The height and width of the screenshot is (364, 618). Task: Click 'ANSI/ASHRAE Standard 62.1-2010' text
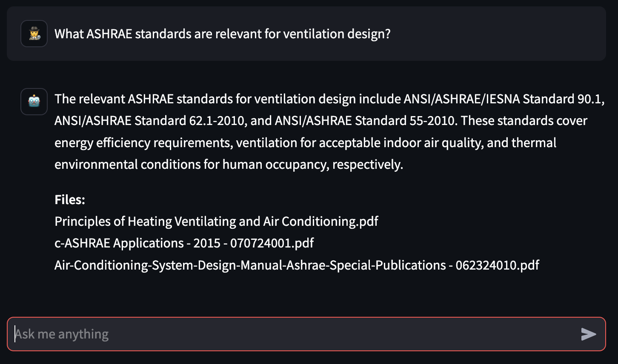pos(150,121)
